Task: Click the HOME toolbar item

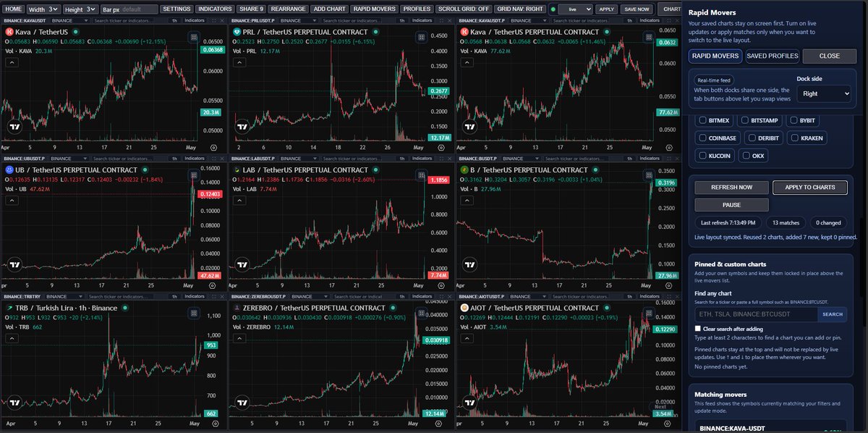Action: click(13, 9)
